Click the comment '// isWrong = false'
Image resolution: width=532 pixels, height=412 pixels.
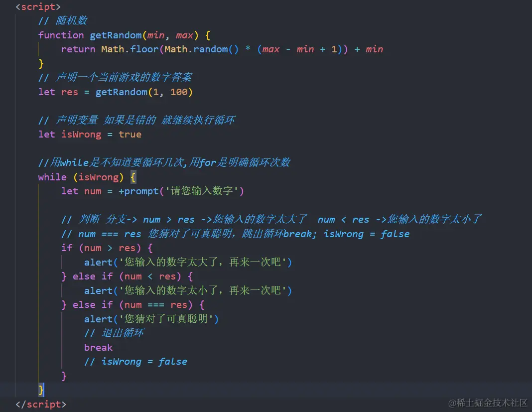(x=135, y=362)
